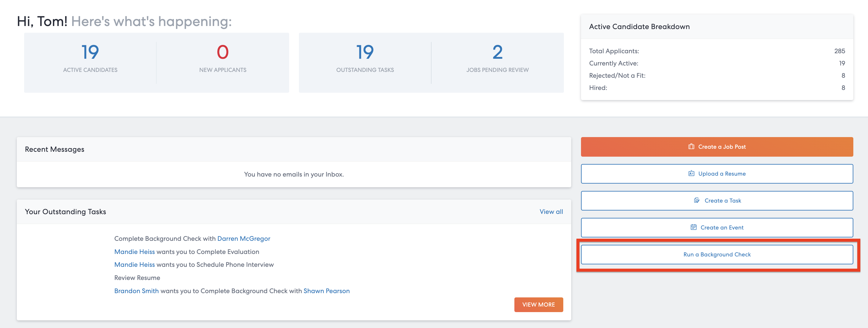Click Mandie Heiss in the Schedule Phone Interview task

(134, 265)
